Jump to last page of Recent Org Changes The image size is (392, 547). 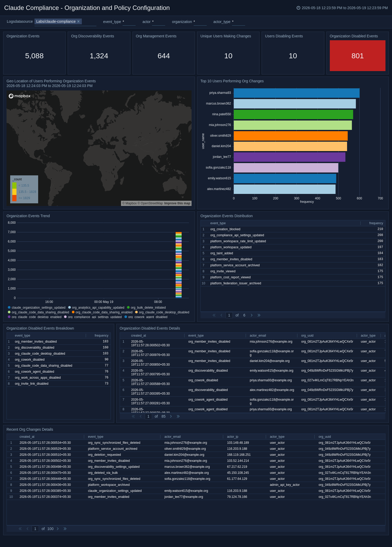click(x=65, y=529)
